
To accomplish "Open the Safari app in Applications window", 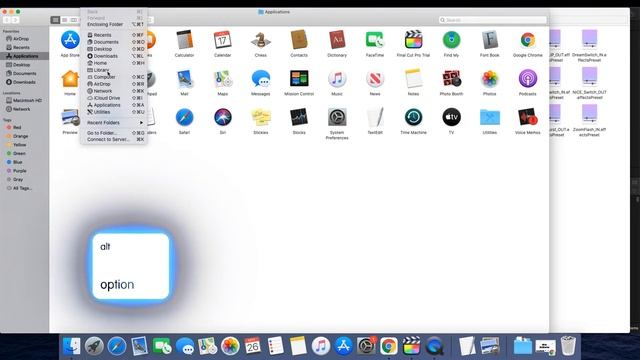I will (184, 118).
